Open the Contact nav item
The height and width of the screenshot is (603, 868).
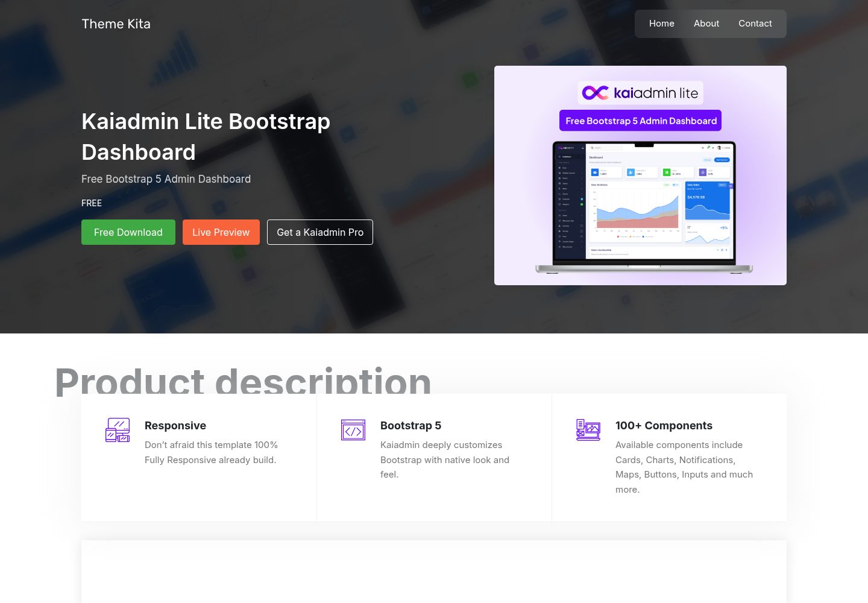(x=755, y=24)
